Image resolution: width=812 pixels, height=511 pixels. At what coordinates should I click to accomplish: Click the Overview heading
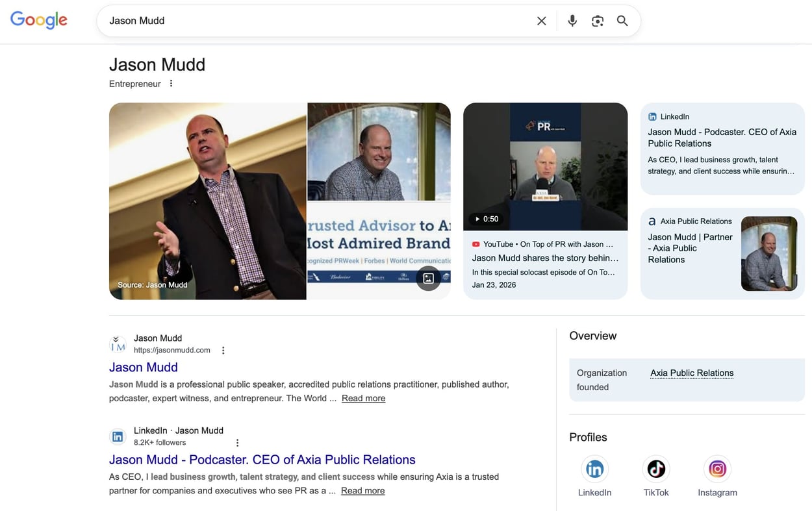pyautogui.click(x=593, y=336)
